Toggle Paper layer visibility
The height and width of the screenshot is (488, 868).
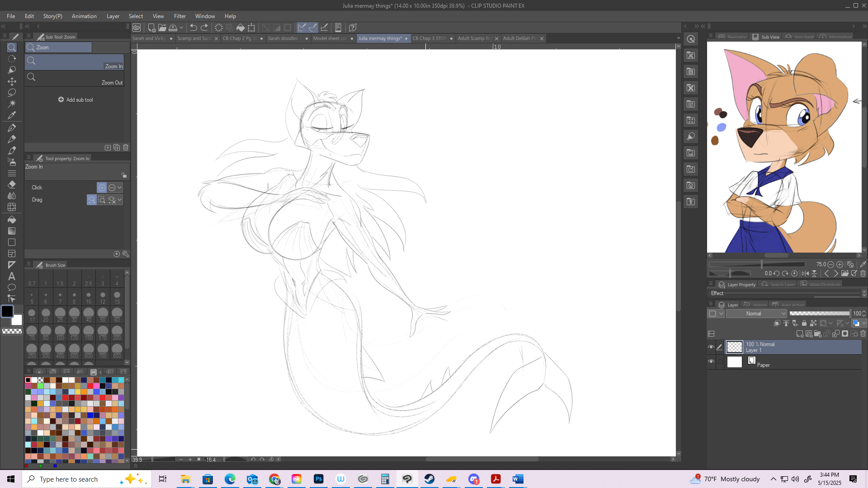coord(711,362)
